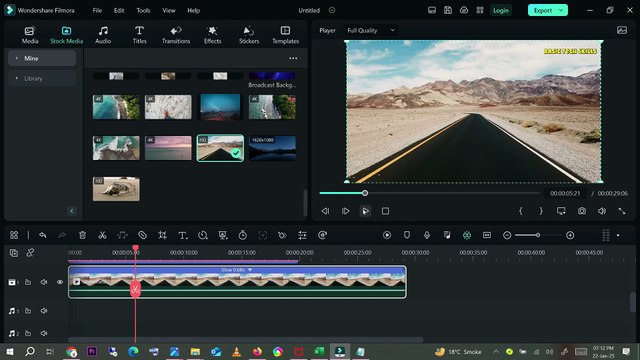Open the adjust sliders icon
Screen dimensions: 640x360
[302, 235]
